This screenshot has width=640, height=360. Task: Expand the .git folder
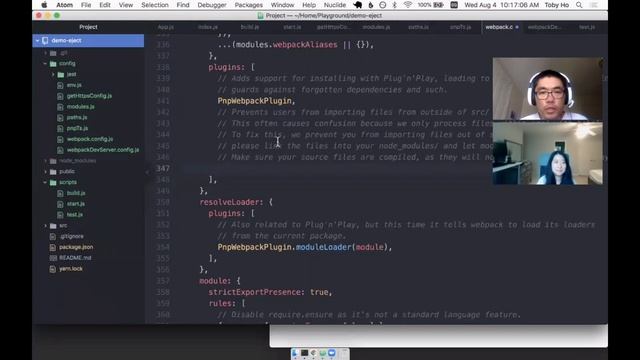pyautogui.click(x=45, y=53)
